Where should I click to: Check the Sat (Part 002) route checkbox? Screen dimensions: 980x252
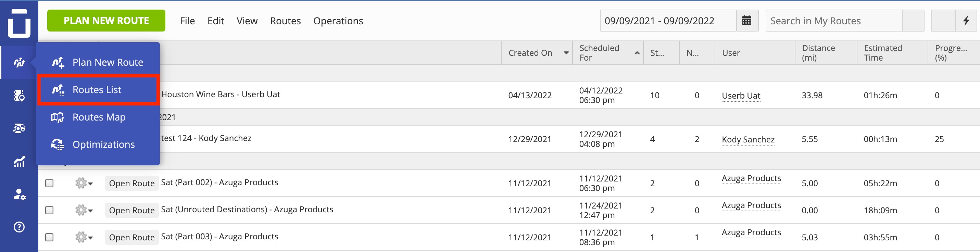(49, 183)
